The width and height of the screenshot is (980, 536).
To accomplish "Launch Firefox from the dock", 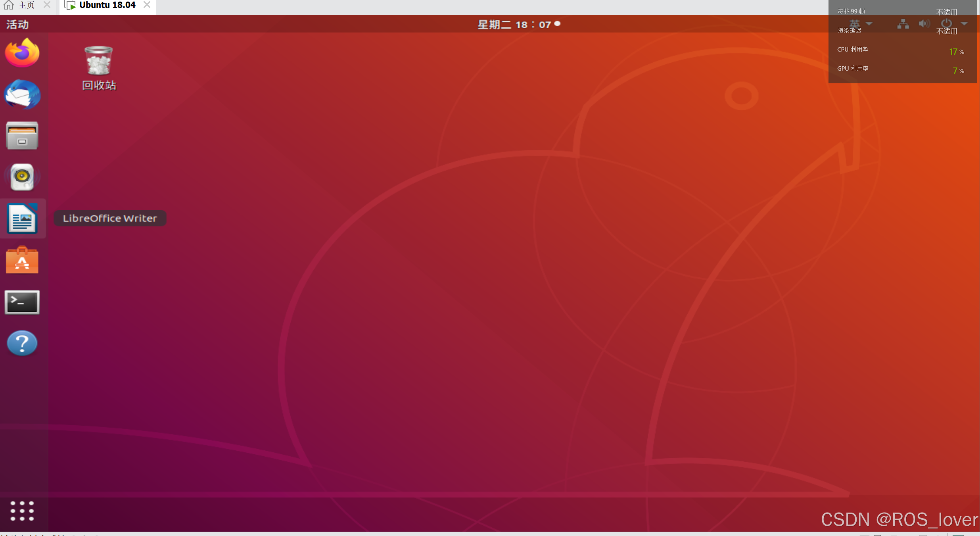I will [x=22, y=53].
